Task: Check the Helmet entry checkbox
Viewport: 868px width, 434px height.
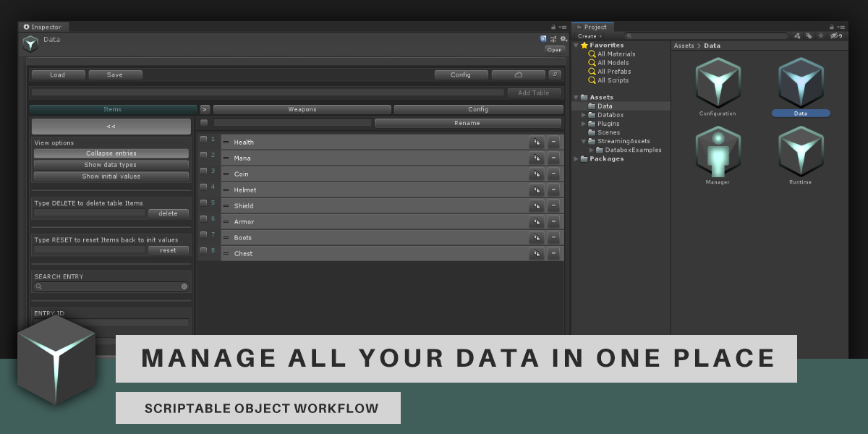Action: 204,188
